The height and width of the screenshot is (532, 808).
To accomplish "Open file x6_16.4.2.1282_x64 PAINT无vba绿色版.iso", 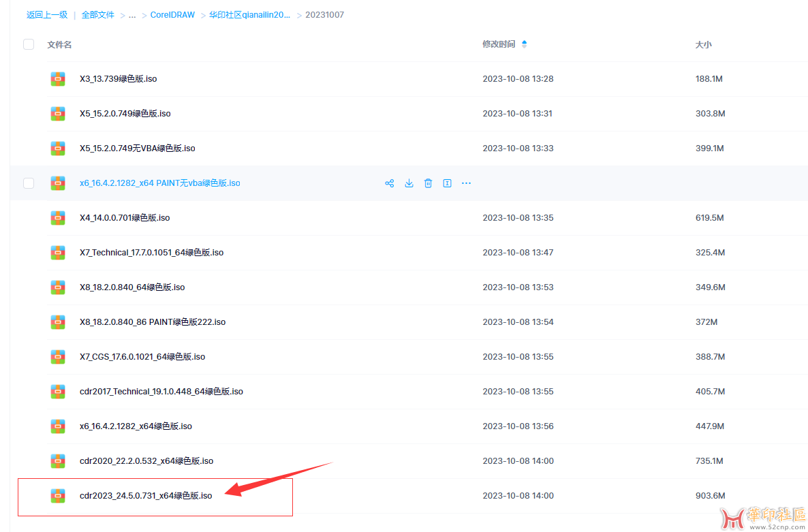I will click(x=159, y=183).
